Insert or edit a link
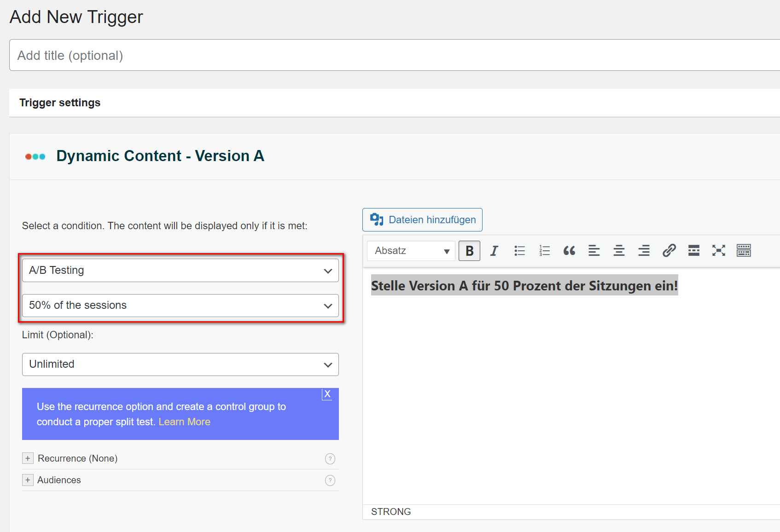 (669, 251)
